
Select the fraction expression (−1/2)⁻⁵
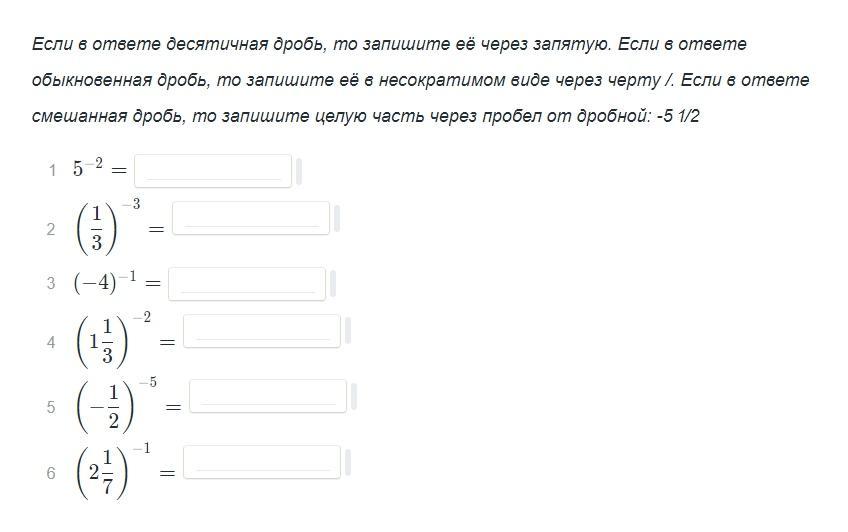(117, 406)
